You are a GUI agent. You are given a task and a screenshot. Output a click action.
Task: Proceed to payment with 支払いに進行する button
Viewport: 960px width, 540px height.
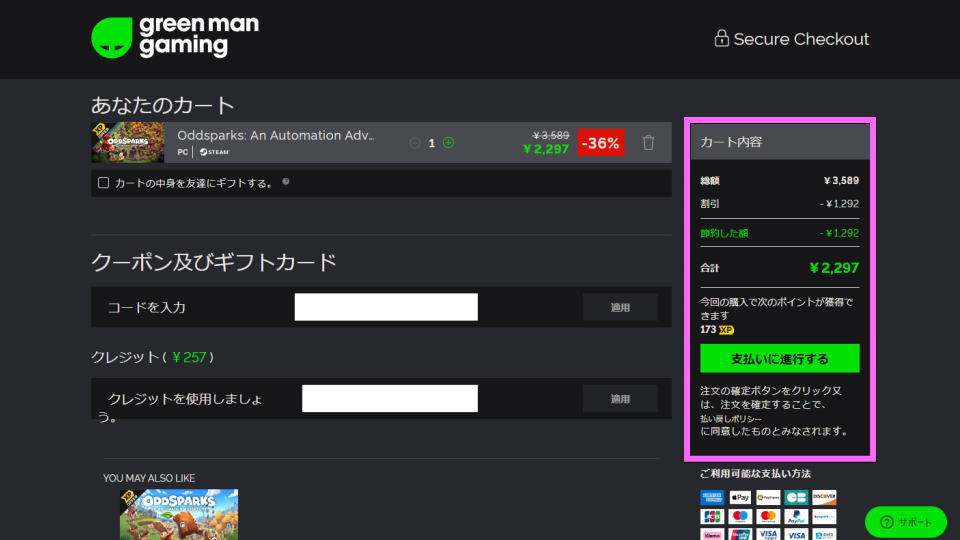coord(779,358)
